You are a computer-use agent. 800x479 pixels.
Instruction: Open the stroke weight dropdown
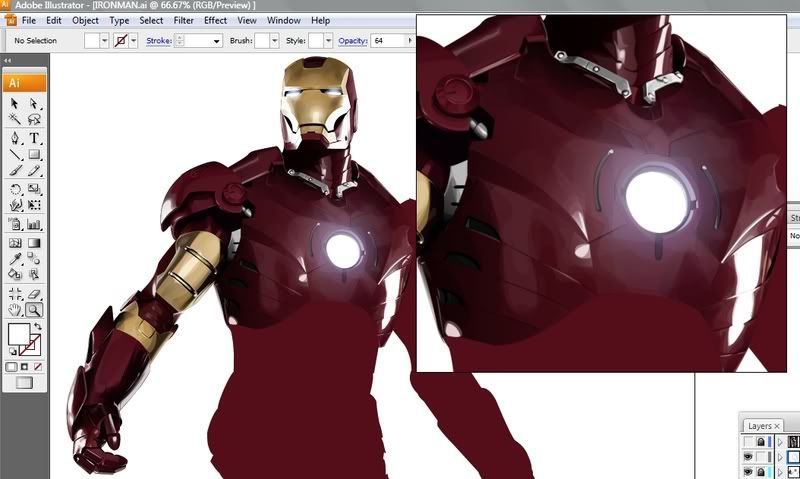[x=216, y=41]
